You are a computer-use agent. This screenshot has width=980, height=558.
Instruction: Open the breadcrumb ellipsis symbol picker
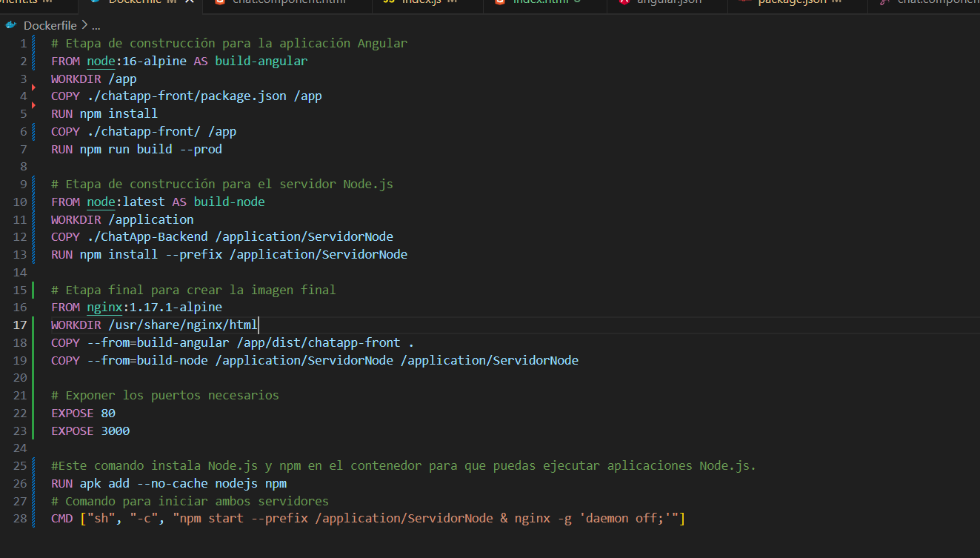point(96,25)
